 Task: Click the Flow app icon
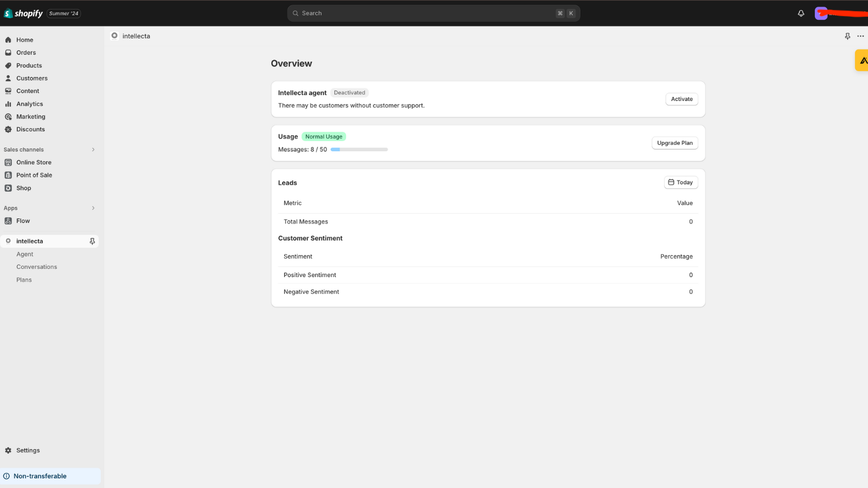coord(8,221)
